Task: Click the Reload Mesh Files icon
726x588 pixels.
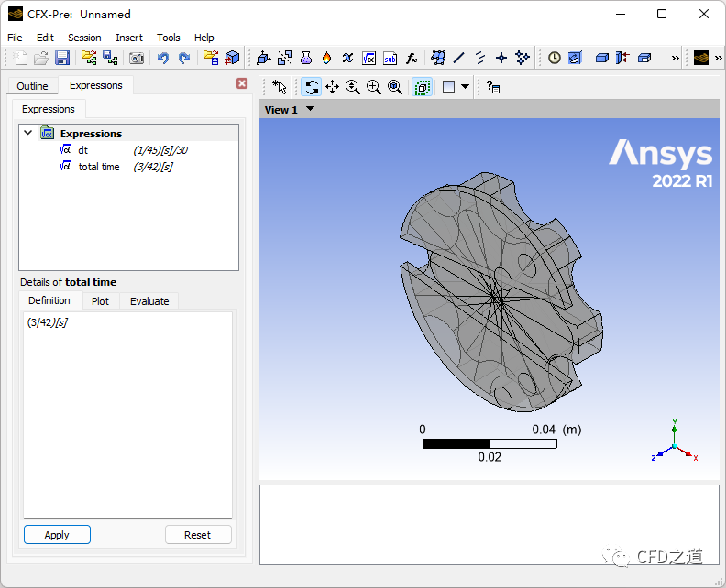Action: point(110,59)
